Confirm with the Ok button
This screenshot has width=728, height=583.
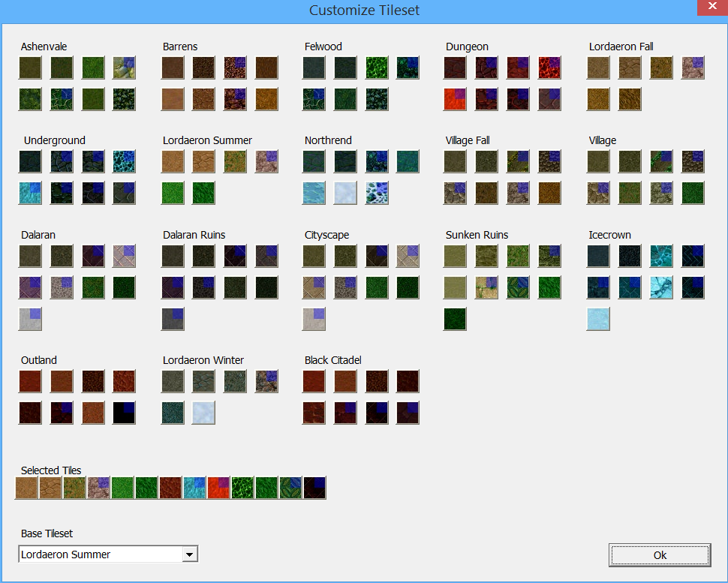(660, 555)
